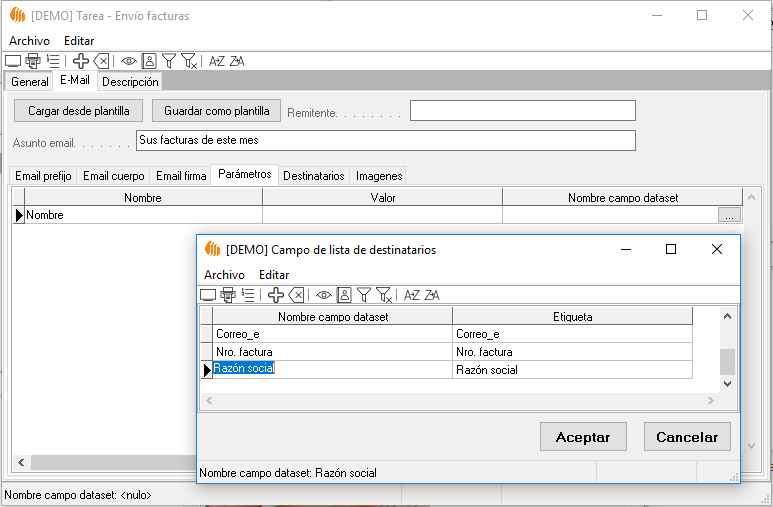Switch to the Destinatarios tab
The width and height of the screenshot is (773, 507).
(x=313, y=176)
